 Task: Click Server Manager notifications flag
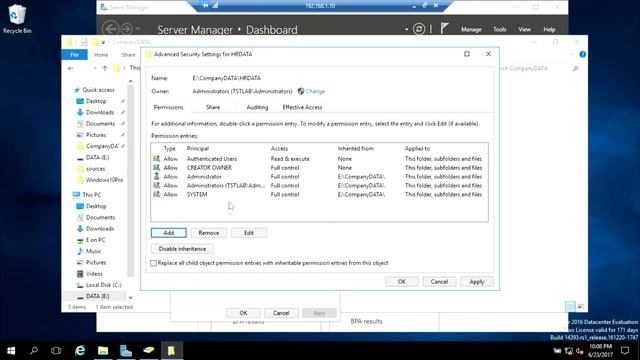click(x=444, y=29)
